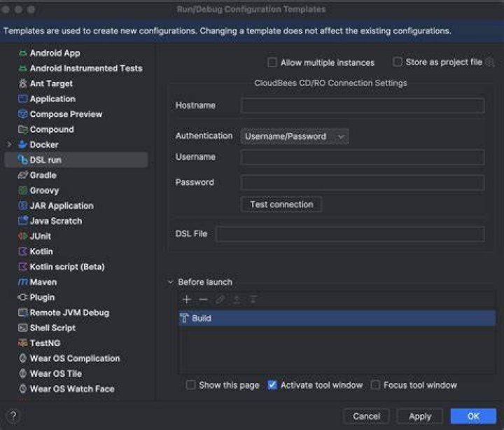Click Test connection button
The image size is (504, 430).
coord(281,204)
